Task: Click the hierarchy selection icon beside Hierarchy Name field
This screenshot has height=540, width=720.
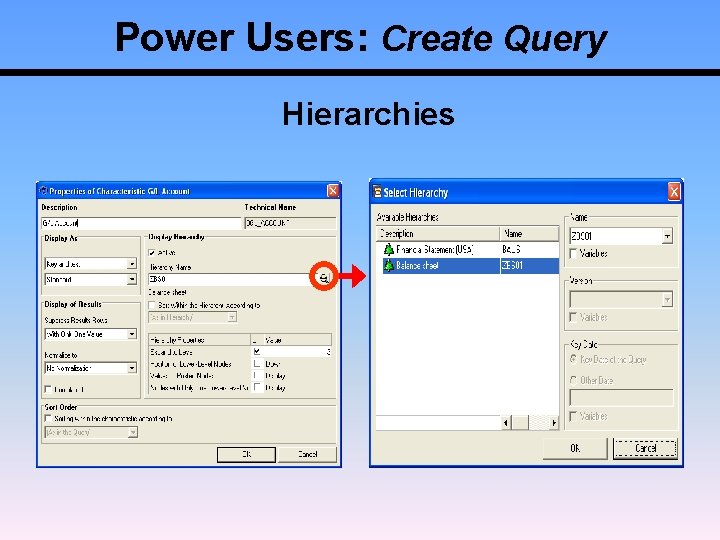Action: (324, 277)
